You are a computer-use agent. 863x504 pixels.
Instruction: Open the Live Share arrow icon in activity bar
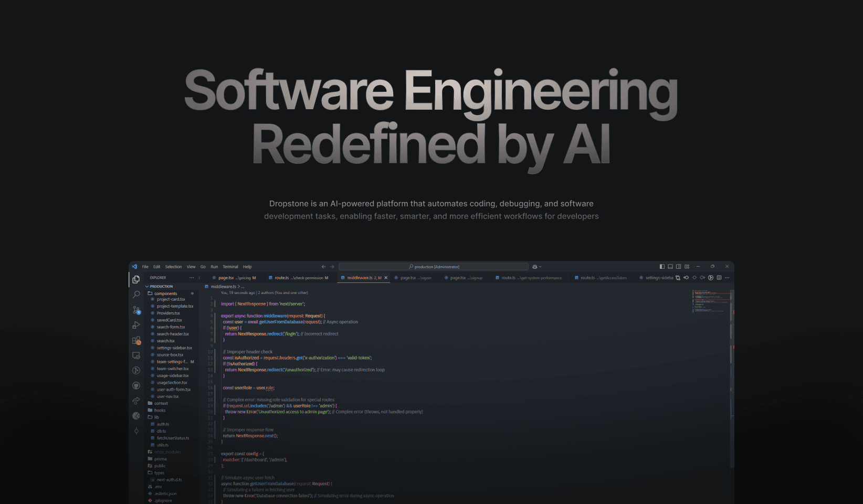[136, 401]
